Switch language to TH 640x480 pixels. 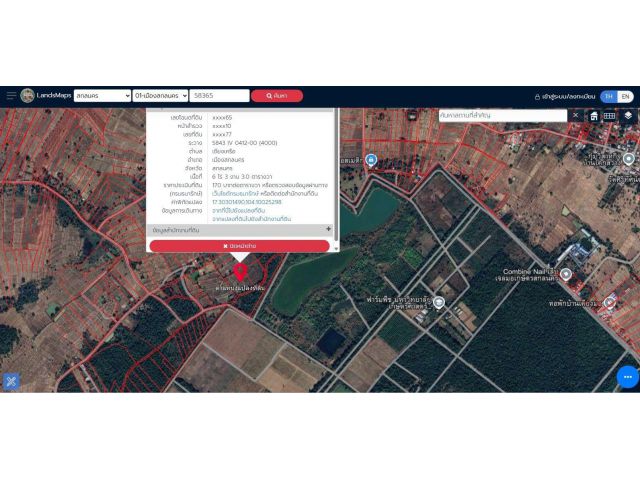click(x=609, y=96)
